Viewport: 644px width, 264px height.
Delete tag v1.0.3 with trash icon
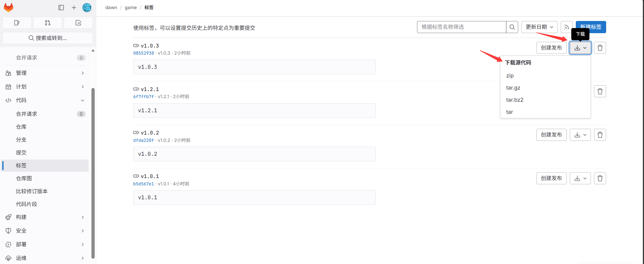600,48
